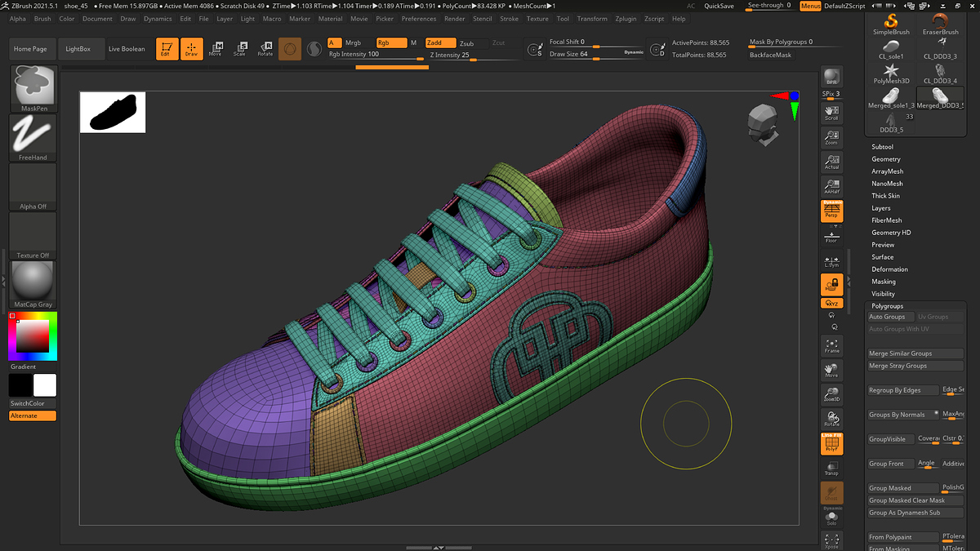Open the MatCap Gray material picker
This screenshot has height=551, width=980.
[x=33, y=285]
